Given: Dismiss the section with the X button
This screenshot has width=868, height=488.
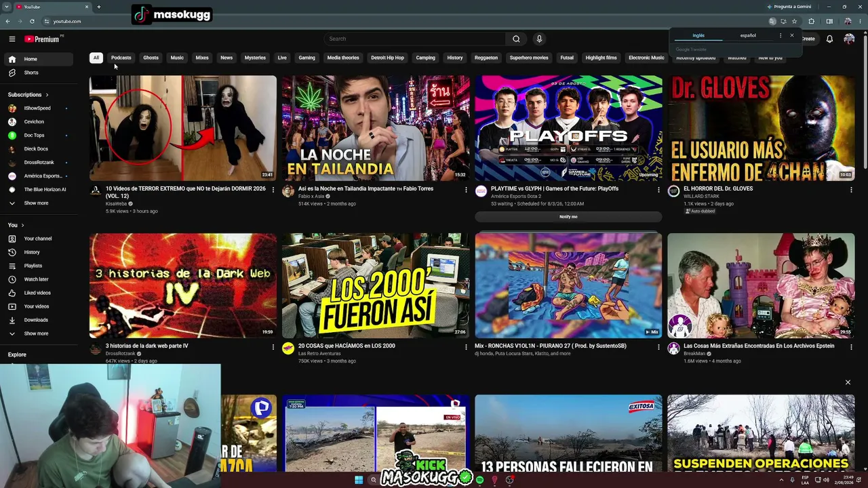Looking at the screenshot, I should 848,382.
